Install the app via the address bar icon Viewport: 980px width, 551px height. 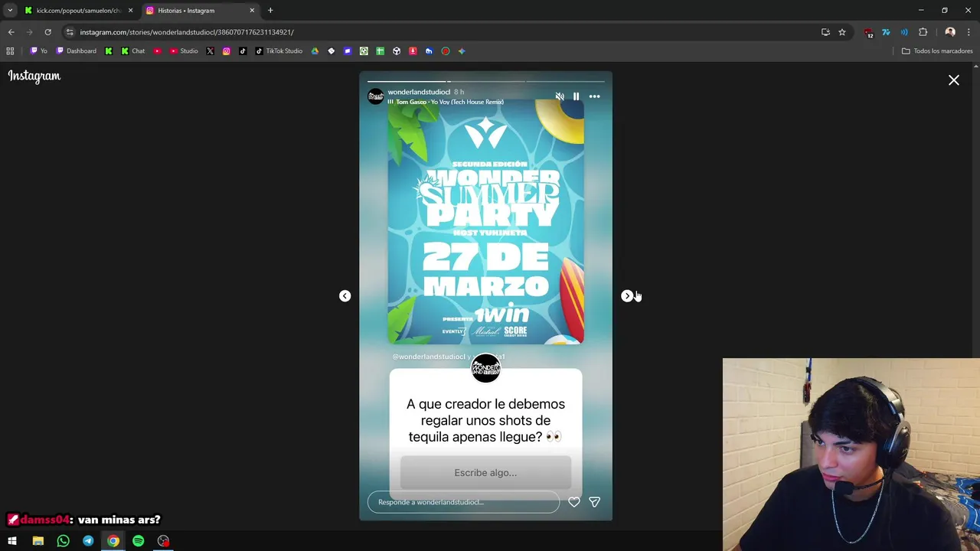pyautogui.click(x=825, y=32)
